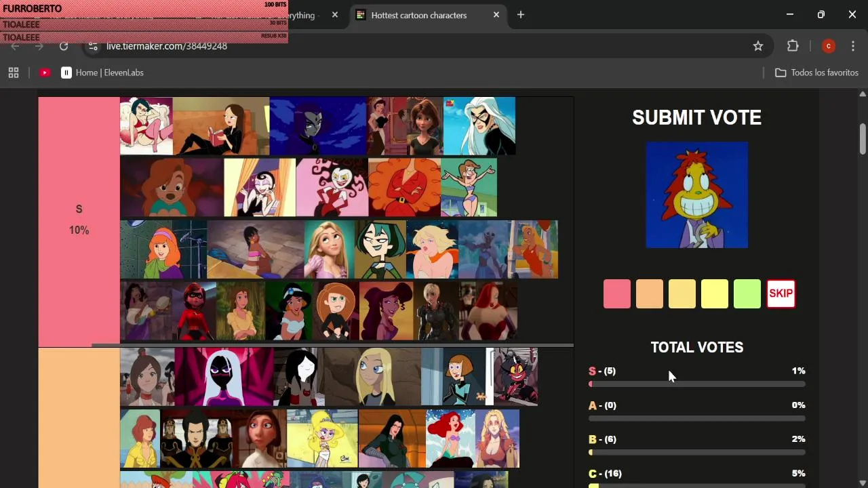This screenshot has height=488, width=868.
Task: Open the YouTube bookmark icon
Action: [x=45, y=73]
